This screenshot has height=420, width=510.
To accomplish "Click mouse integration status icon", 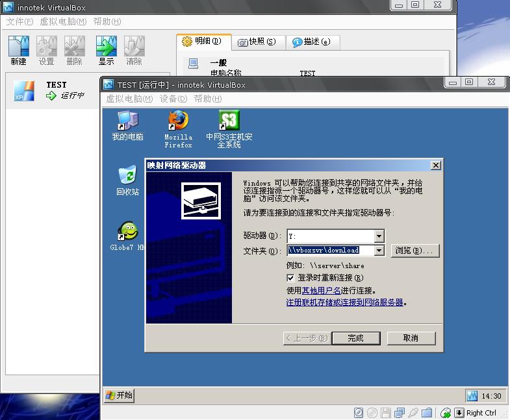I will 446,413.
